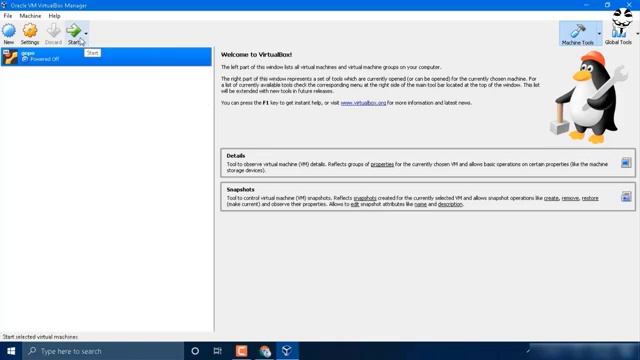This screenshot has width=640, height=360.
Task: Click status bar text 'Start selected virtual machines'
Action: tap(40, 337)
